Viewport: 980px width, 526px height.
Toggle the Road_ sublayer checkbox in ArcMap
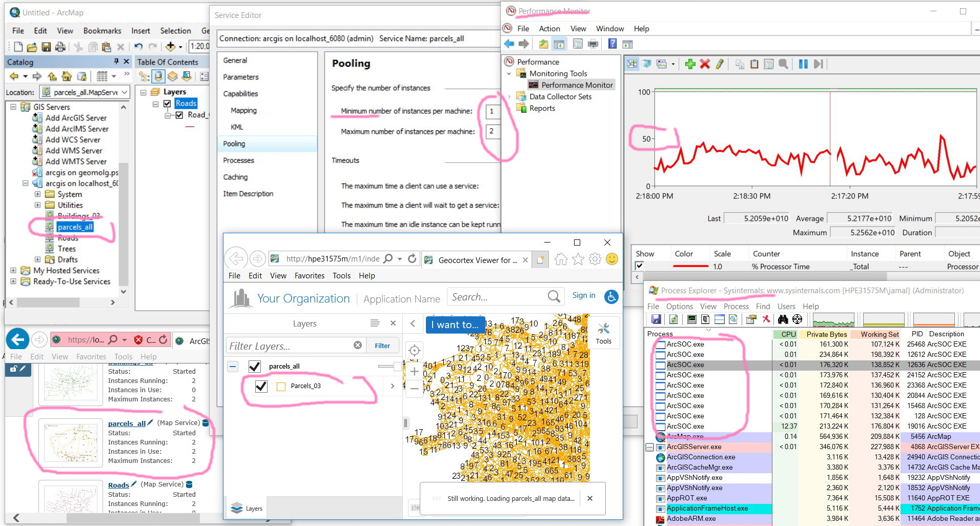[x=179, y=115]
